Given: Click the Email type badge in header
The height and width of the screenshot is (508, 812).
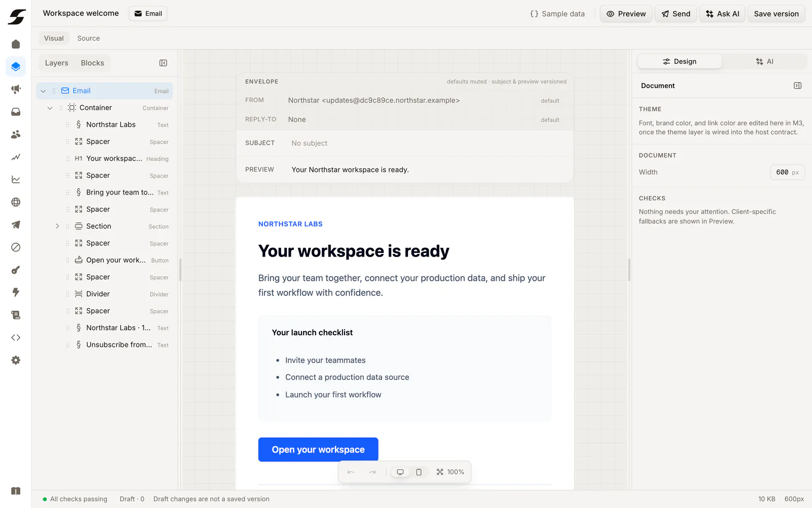Looking at the screenshot, I should coord(148,14).
